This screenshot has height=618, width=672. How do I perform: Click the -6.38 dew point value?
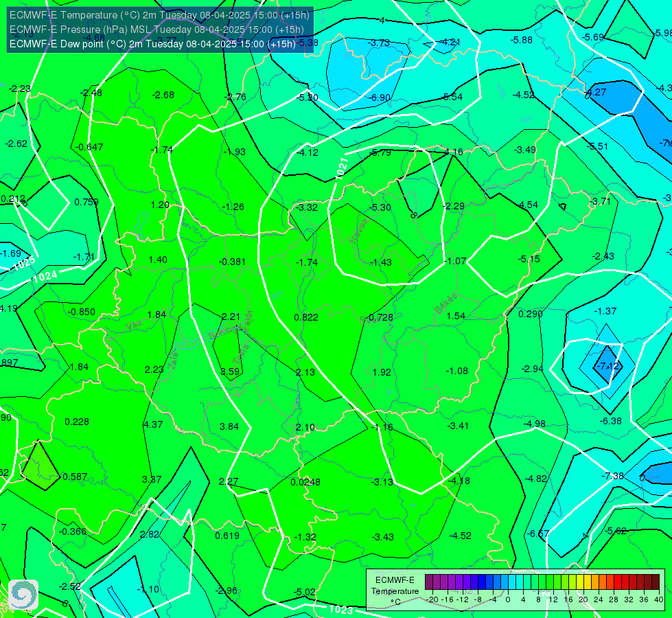coord(610,421)
